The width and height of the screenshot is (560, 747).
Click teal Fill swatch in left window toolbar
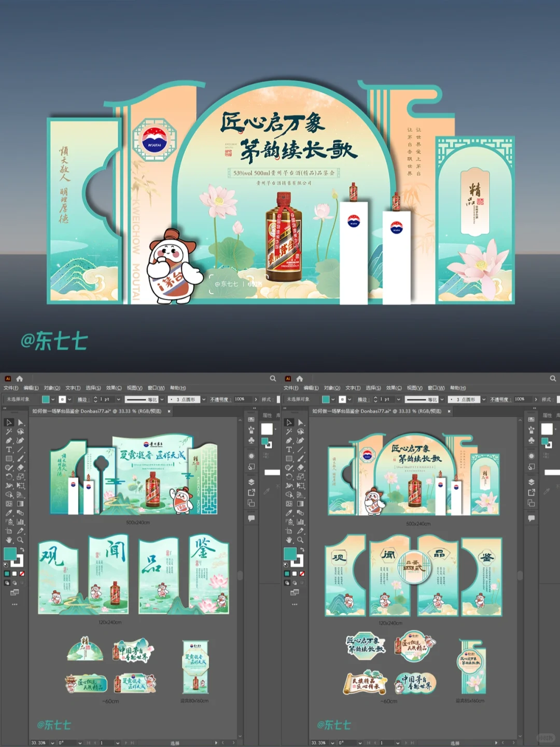[x=10, y=554]
